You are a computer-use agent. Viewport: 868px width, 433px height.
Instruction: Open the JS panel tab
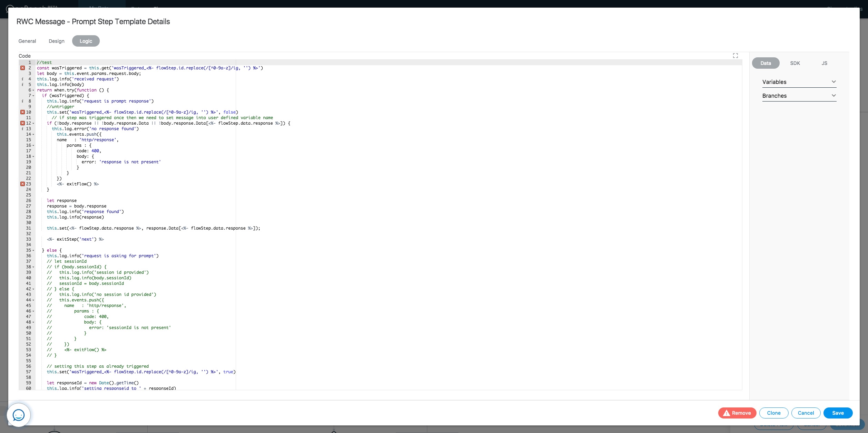[x=824, y=63]
